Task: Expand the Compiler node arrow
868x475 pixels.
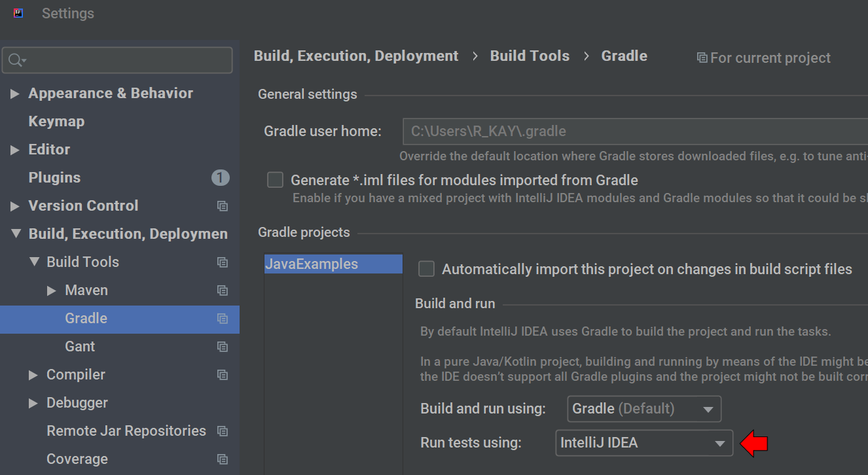Action: click(33, 375)
